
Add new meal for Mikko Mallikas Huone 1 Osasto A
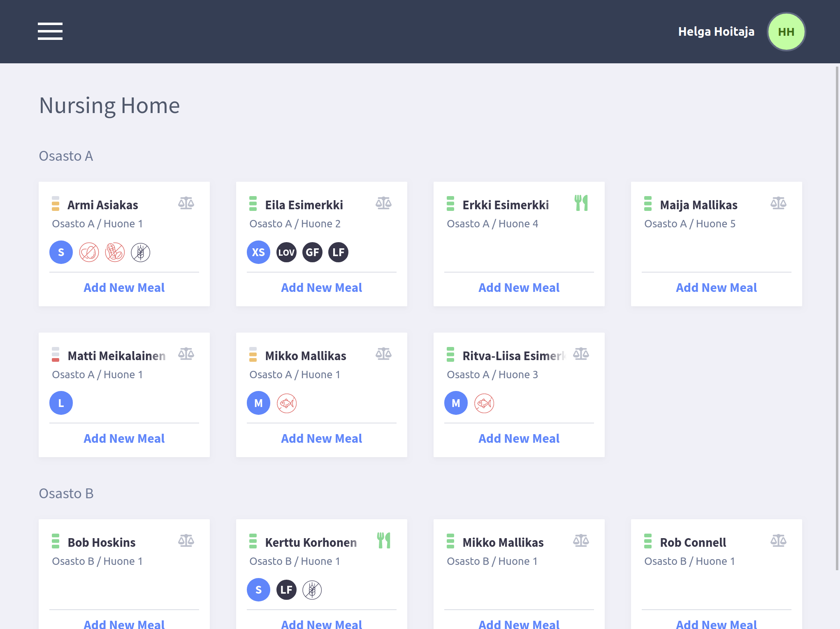321,438
